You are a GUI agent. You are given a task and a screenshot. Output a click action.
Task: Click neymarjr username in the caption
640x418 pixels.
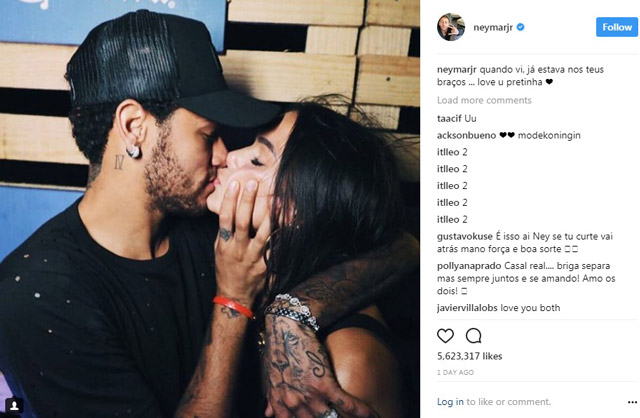pos(457,69)
